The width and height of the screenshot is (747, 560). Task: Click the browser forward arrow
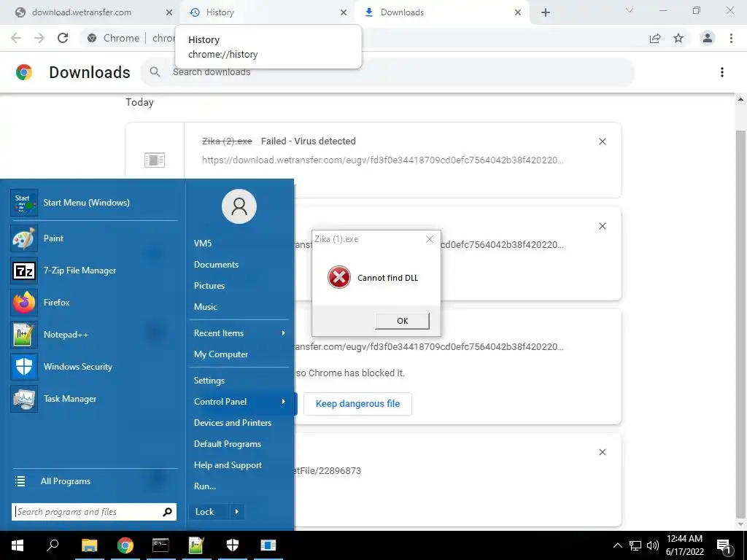click(39, 38)
